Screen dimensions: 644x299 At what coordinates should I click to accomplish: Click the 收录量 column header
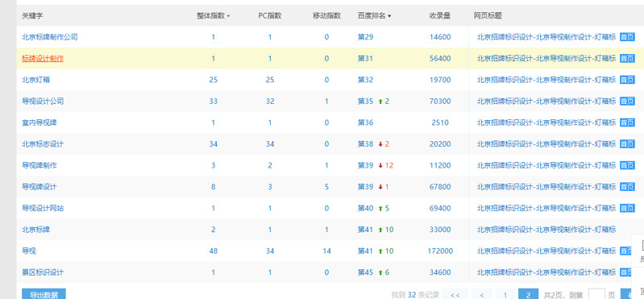pos(440,15)
